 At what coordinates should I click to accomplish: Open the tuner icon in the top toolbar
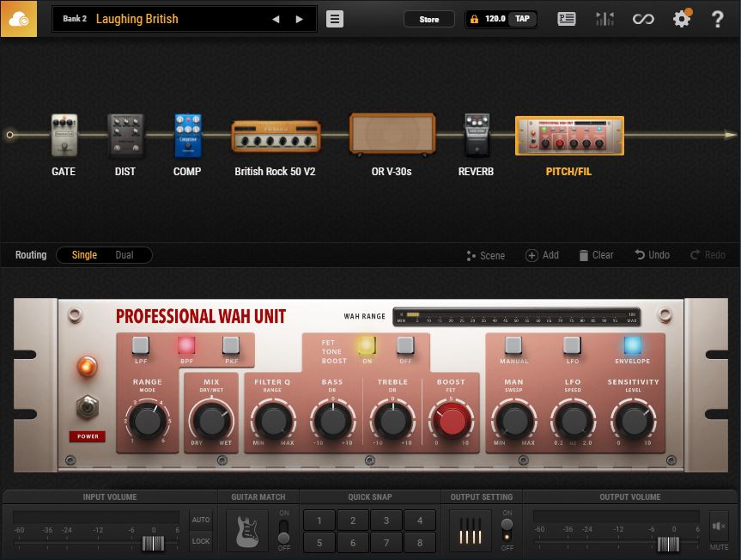coord(605,18)
